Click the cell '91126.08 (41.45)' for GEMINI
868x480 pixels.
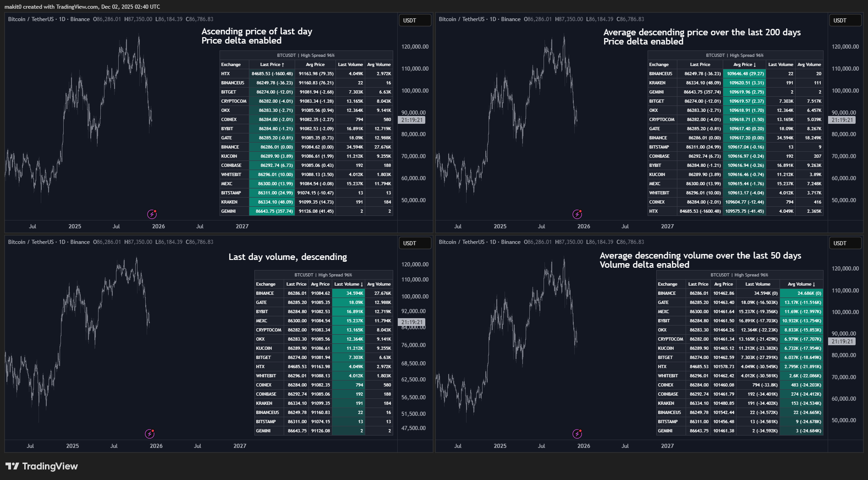tap(315, 211)
